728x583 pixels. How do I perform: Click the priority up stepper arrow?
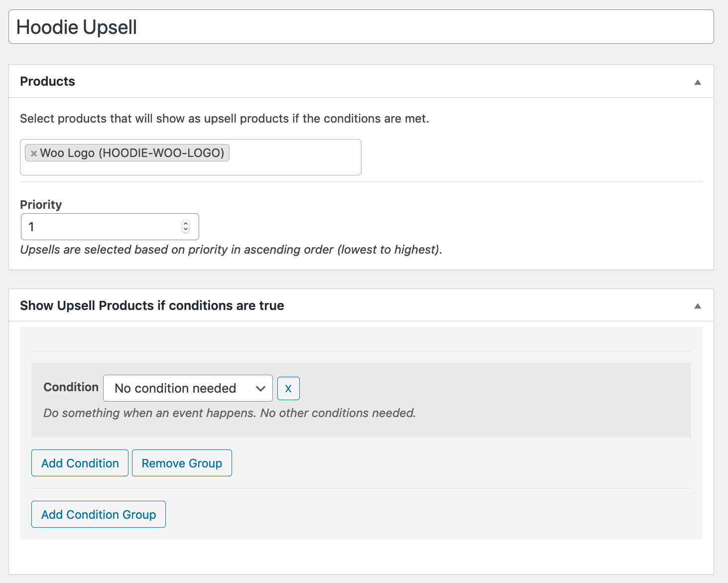coord(186,223)
